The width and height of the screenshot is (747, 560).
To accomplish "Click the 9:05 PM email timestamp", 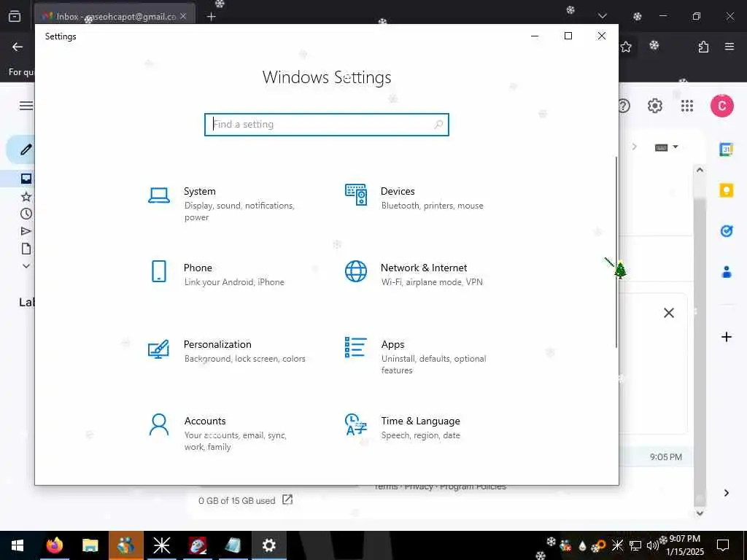I will pos(665,456).
